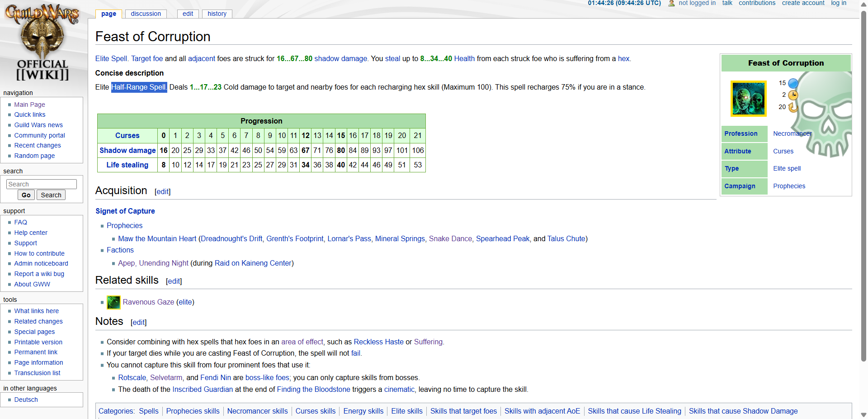Viewport: 868px width, 419px height.
Task: Open the shadow damage link in description
Action: pyautogui.click(x=341, y=58)
